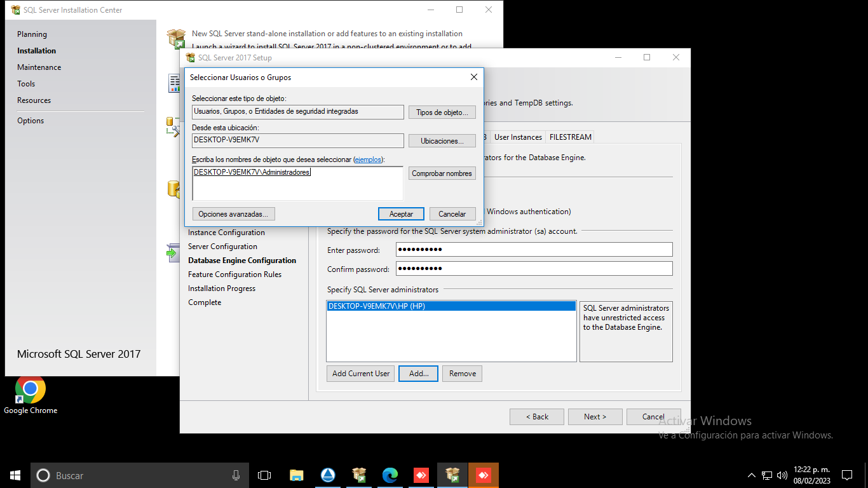
Task: Switch to the FILESTREAM tab
Action: [571, 137]
